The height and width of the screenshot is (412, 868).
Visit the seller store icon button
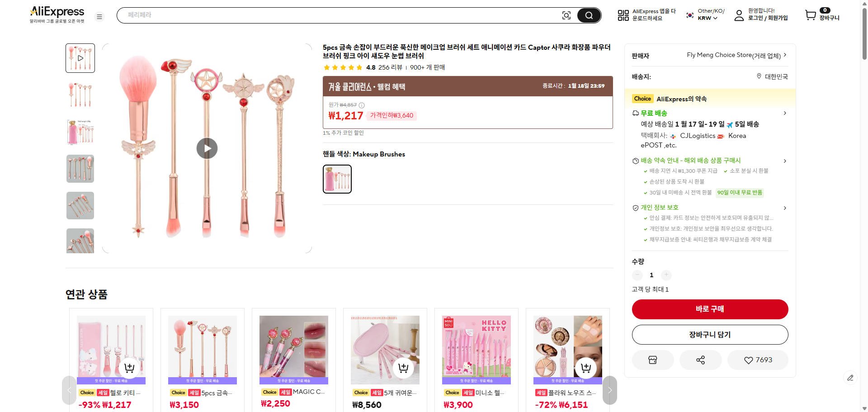(652, 360)
